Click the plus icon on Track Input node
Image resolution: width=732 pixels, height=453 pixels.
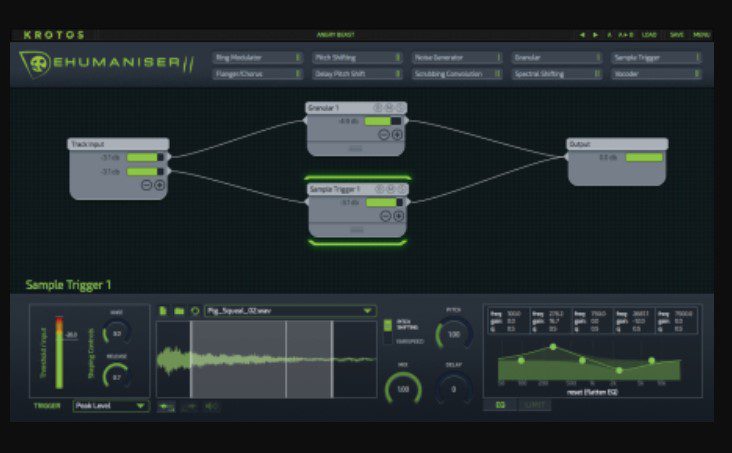coord(160,185)
